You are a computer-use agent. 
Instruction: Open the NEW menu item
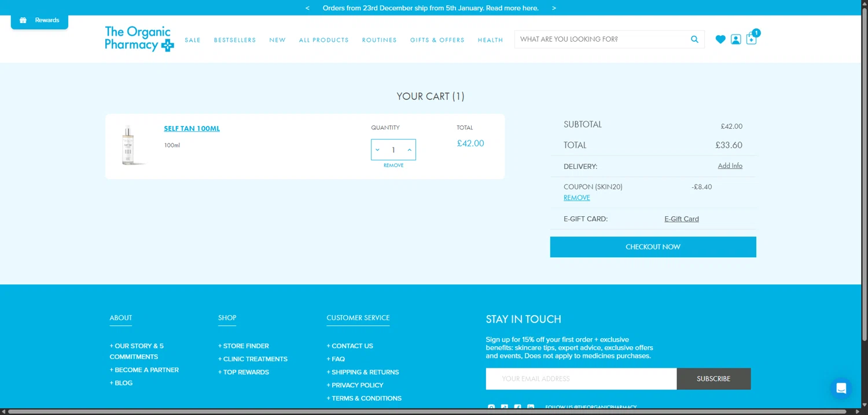click(x=278, y=40)
